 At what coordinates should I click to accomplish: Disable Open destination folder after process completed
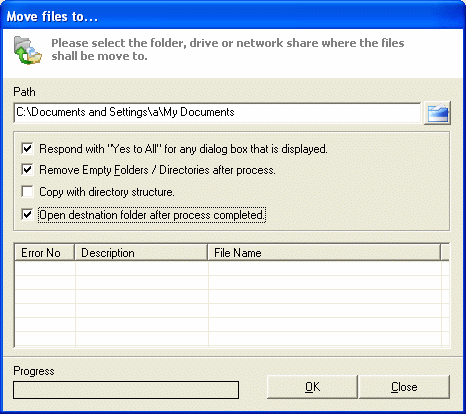pyautogui.click(x=27, y=214)
